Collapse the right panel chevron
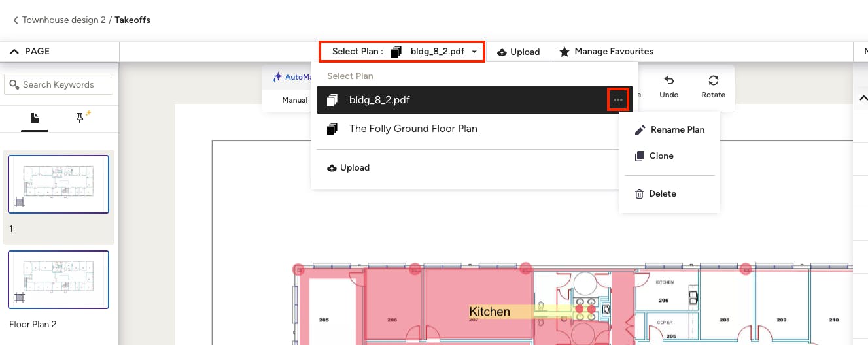 tap(863, 99)
